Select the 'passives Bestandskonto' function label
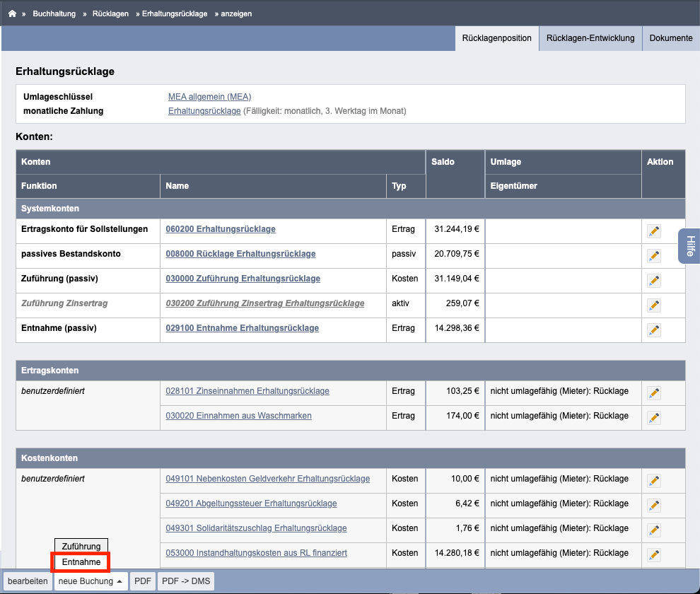Screen dimensions: 700x594 tap(71, 254)
